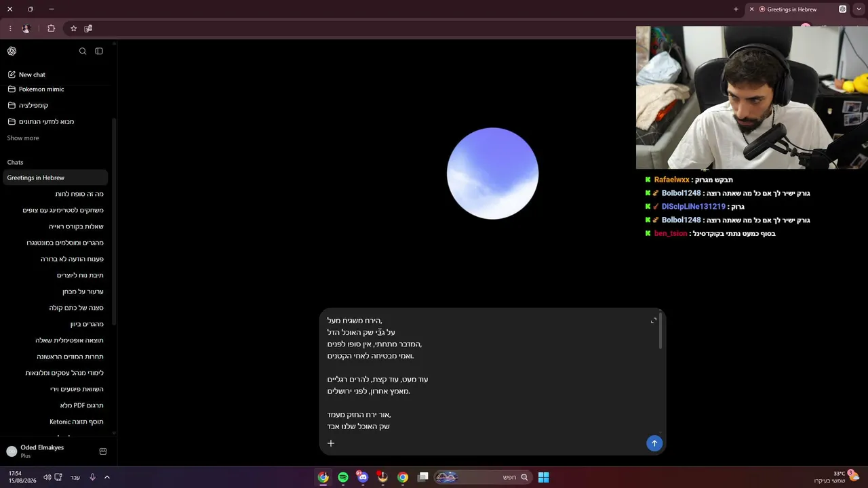Click DiScipLiNe131219 username in stream chat

(x=693, y=207)
